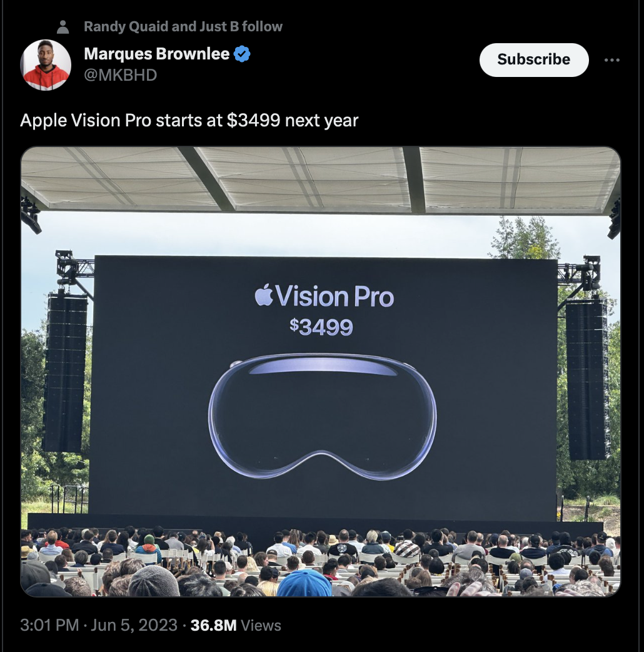Click the Apple logo on the stage screen

(x=263, y=295)
